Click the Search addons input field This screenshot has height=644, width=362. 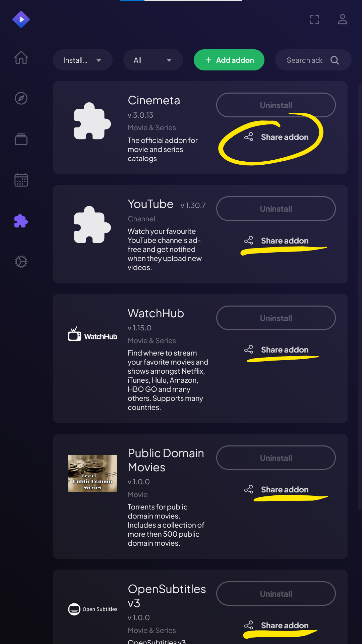coord(305,60)
